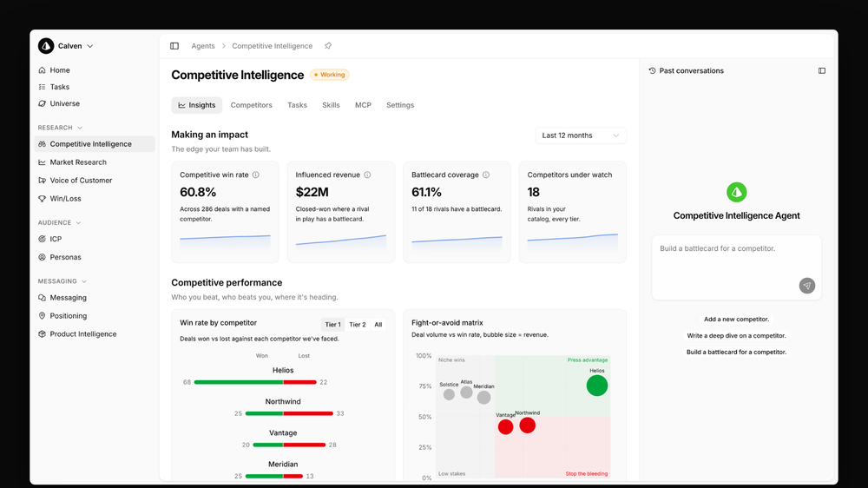Click the Meridian gray bubble
The width and height of the screenshot is (868, 488).
click(x=483, y=397)
